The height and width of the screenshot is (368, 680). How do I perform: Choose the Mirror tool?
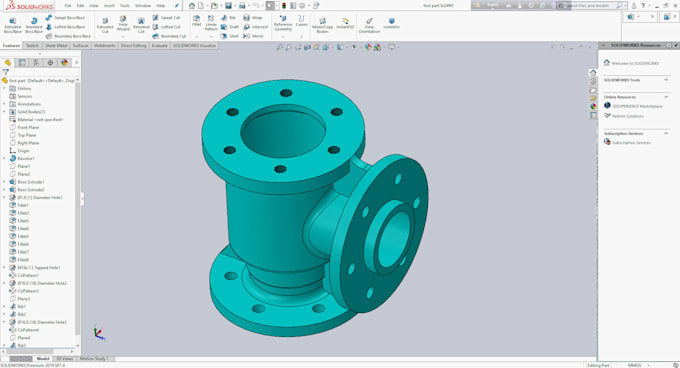tap(253, 36)
